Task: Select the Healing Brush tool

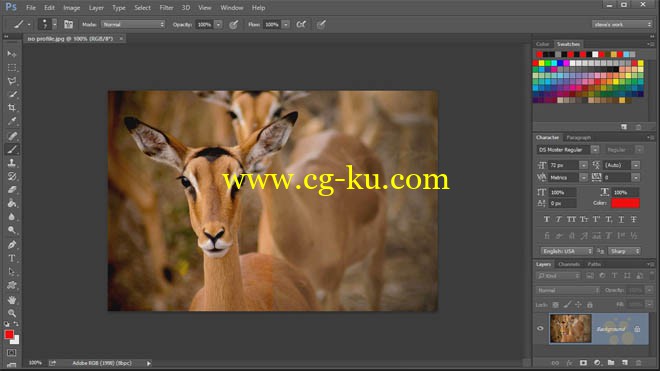Action: 11,136
